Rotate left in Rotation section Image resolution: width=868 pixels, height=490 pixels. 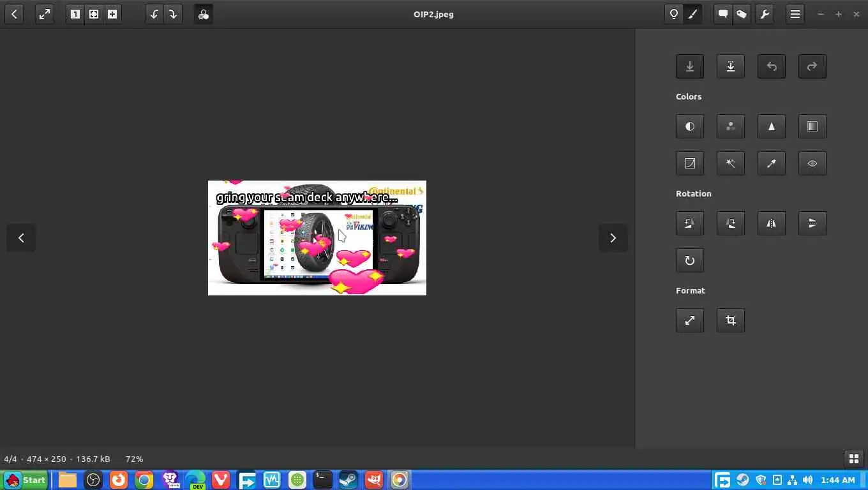(x=690, y=223)
